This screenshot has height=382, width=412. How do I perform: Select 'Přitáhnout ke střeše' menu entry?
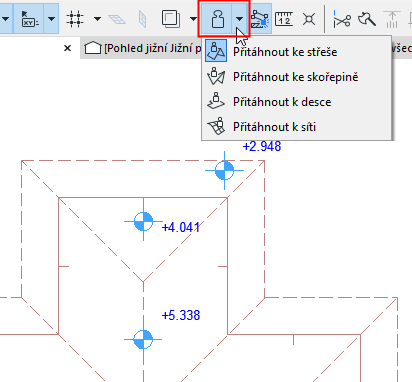pyautogui.click(x=296, y=52)
